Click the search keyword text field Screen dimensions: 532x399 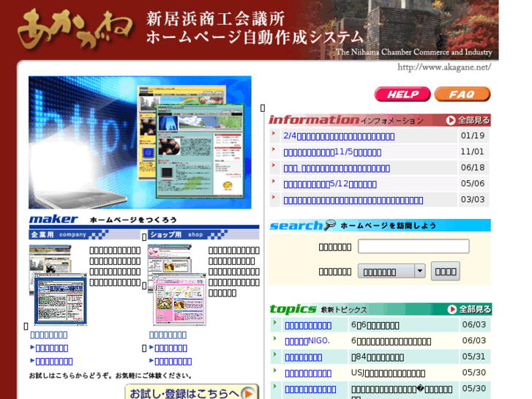[x=413, y=246]
